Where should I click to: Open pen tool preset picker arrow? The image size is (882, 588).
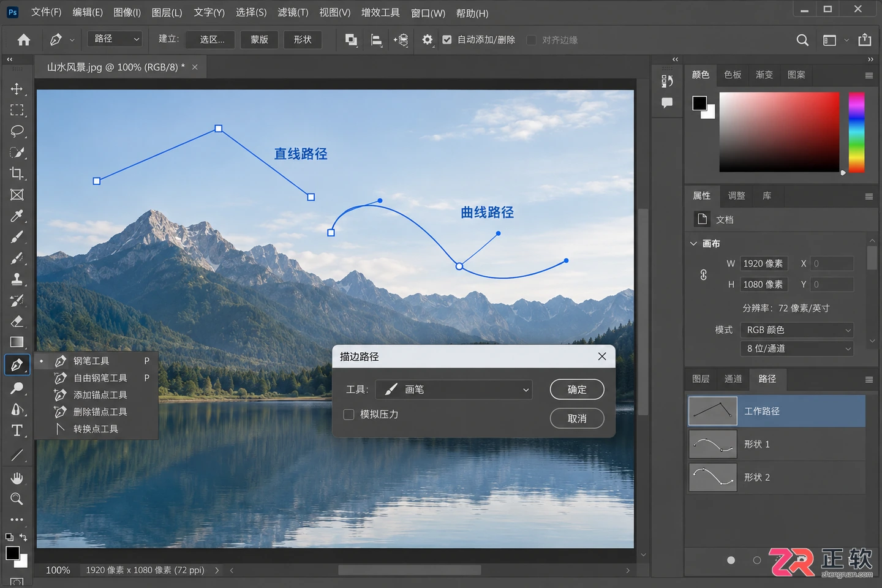pyautogui.click(x=72, y=40)
